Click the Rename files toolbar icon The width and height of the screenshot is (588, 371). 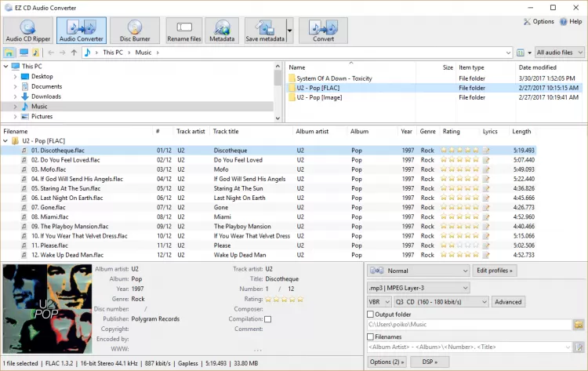pyautogui.click(x=183, y=31)
